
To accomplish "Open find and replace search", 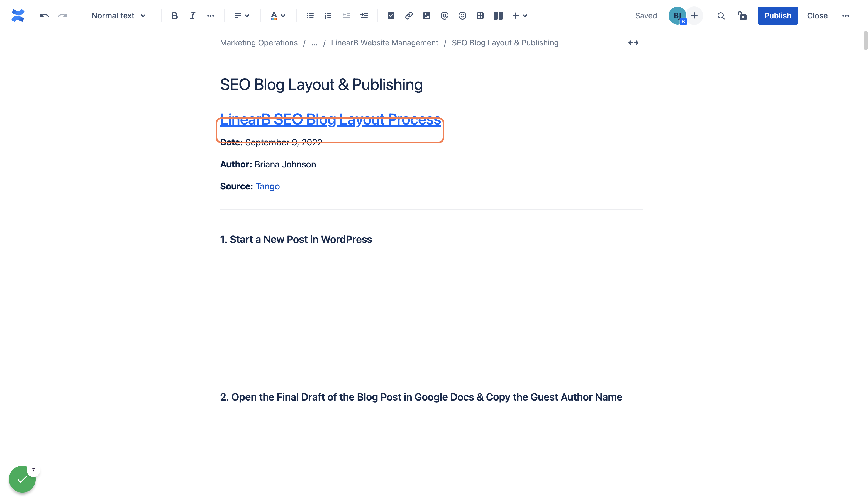I will pyautogui.click(x=721, y=16).
